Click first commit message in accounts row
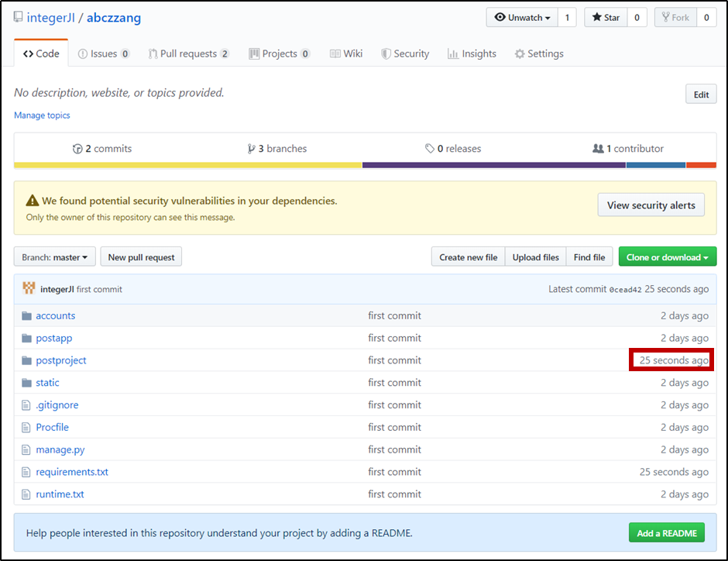This screenshot has height=561, width=728. [395, 316]
